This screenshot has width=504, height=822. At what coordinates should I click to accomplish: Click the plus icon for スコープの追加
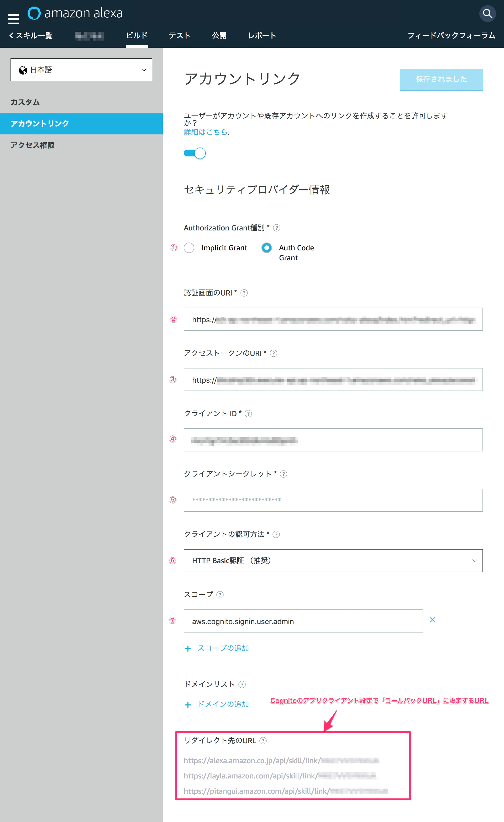188,649
